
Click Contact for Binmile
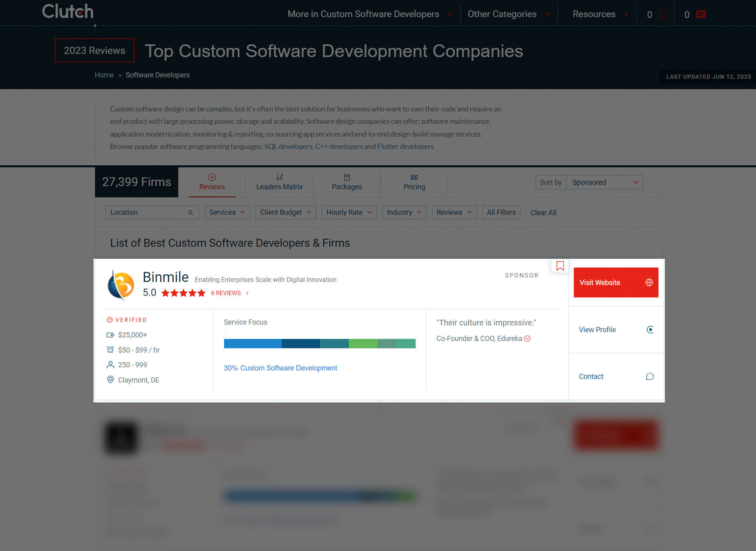click(x=616, y=377)
